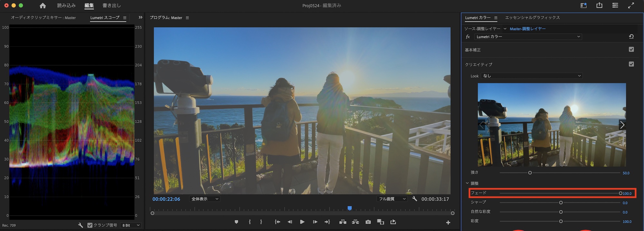
Task: Open program monitor settings wrench
Action: tap(414, 199)
